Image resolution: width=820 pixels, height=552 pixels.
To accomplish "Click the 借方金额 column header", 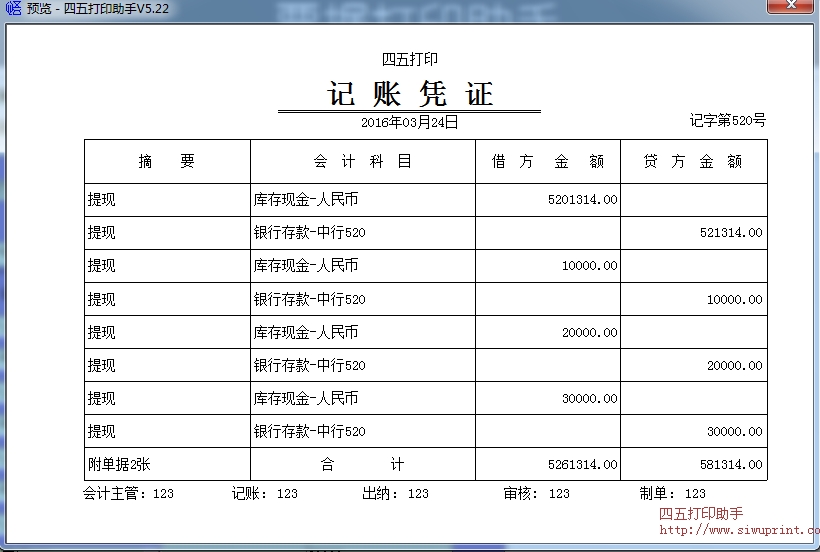I will [x=547, y=161].
